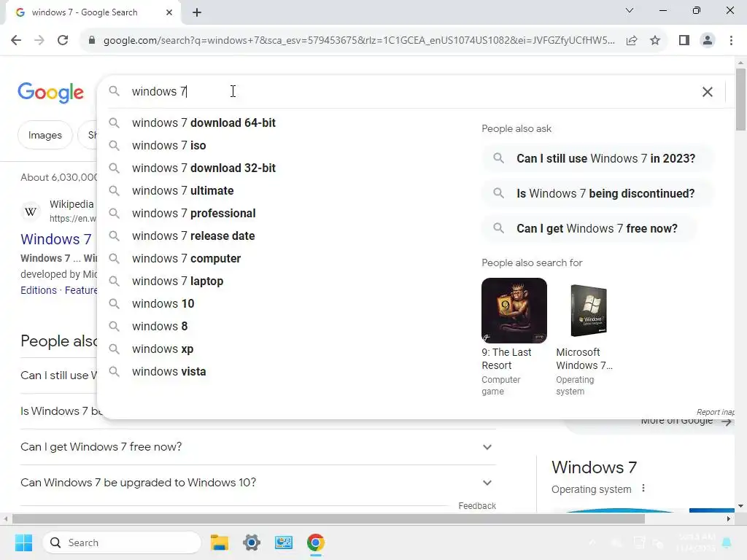Open a new tab with plus button
Image resolution: width=747 pixels, height=560 pixels.
(197, 12)
